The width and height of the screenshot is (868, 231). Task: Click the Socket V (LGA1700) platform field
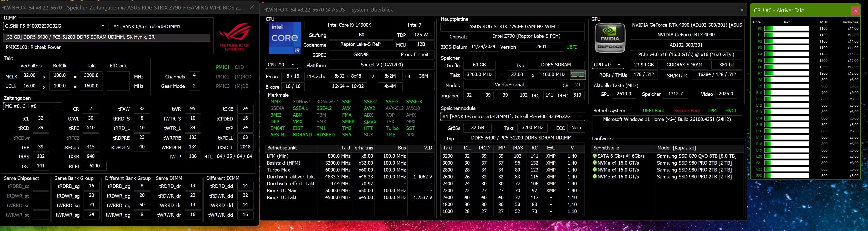click(x=381, y=65)
